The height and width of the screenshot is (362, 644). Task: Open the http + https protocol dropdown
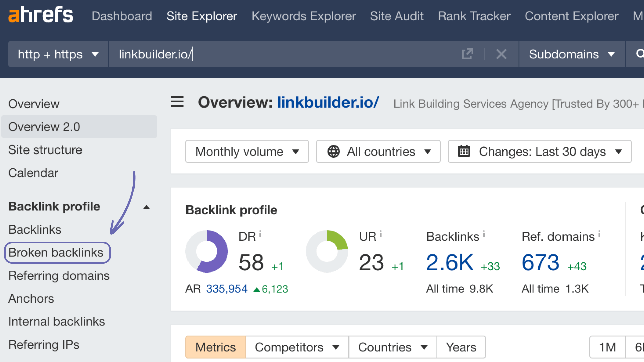click(x=58, y=54)
